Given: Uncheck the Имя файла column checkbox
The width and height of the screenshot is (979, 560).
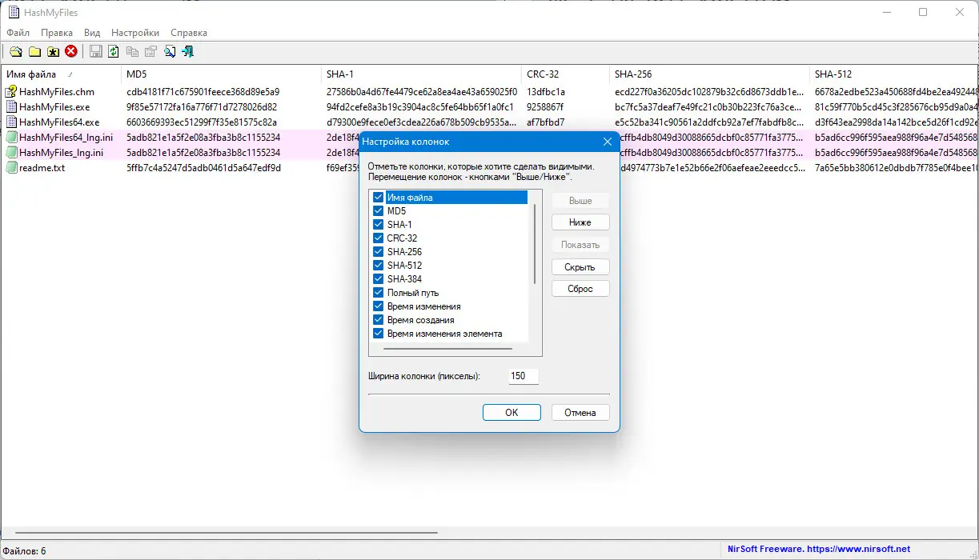Looking at the screenshot, I should pos(378,198).
